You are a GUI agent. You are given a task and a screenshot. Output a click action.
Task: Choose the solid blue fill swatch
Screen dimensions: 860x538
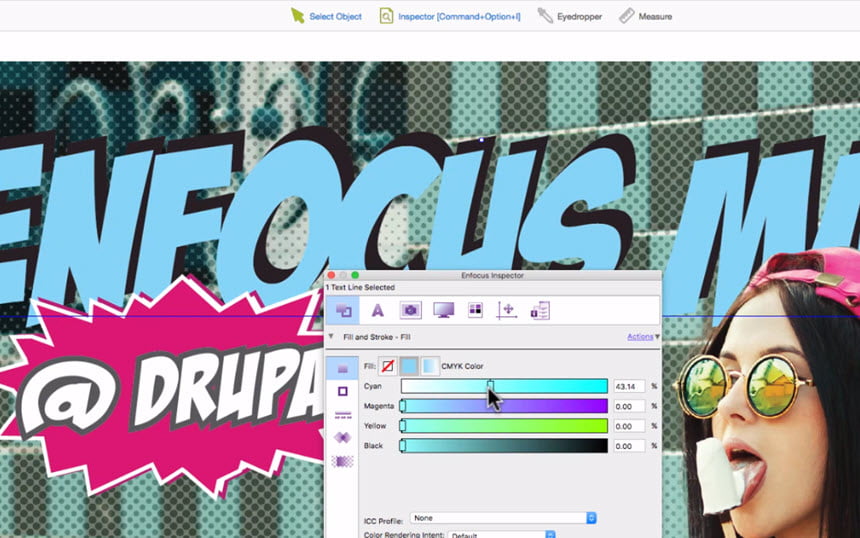(409, 366)
